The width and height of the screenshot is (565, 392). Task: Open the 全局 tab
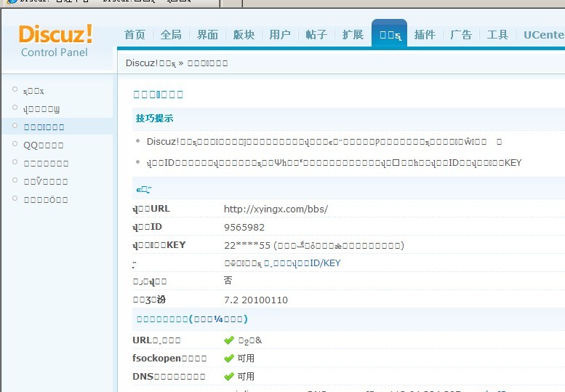[x=171, y=35]
